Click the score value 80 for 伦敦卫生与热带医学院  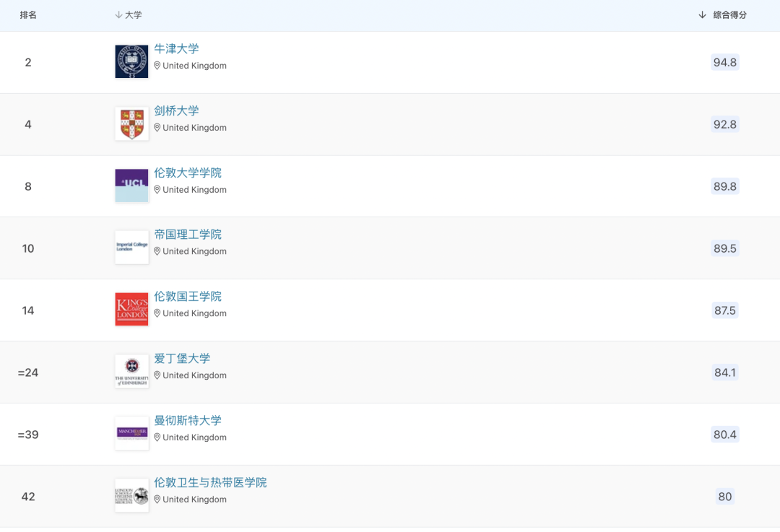[x=725, y=496]
